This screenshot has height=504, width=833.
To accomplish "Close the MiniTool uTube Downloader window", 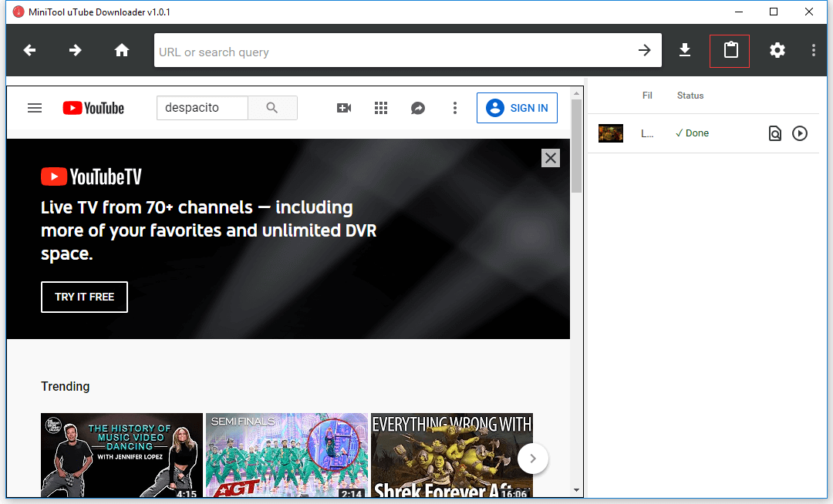I will click(808, 12).
